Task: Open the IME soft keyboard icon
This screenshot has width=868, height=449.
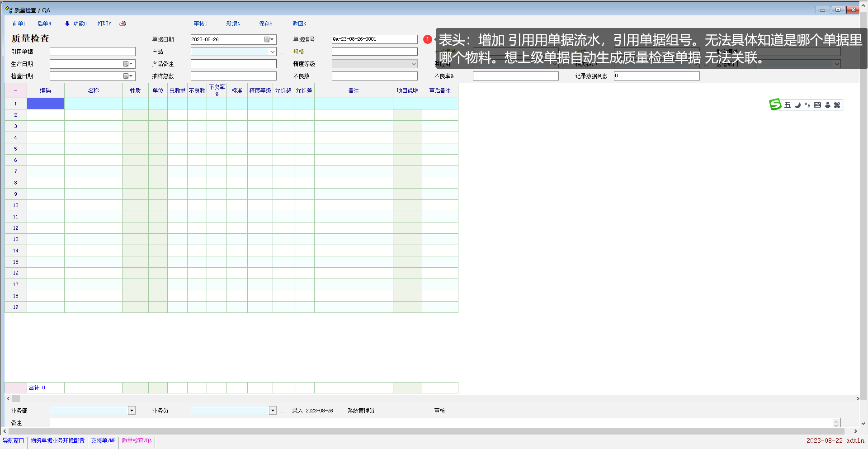Action: [817, 105]
